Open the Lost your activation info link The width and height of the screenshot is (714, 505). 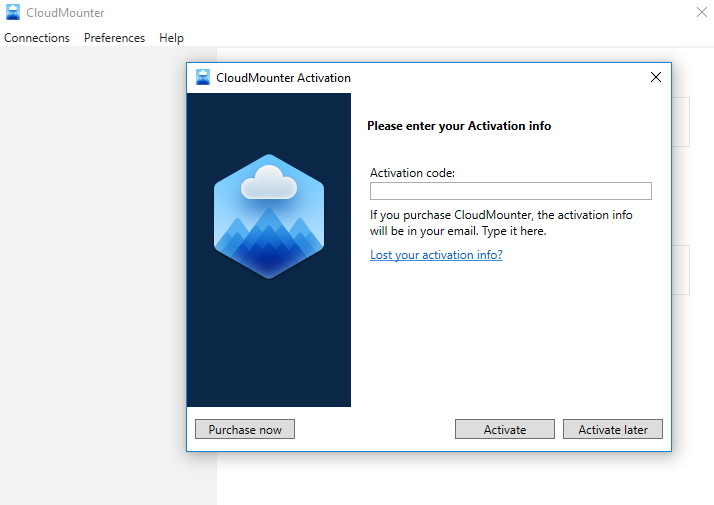[436, 255]
